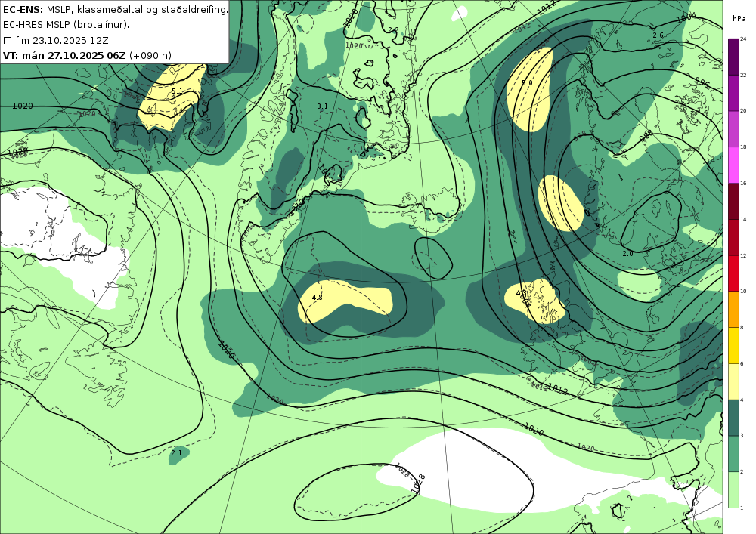Click the 2.6 spread value label
756x534 pixels.
coord(658,35)
